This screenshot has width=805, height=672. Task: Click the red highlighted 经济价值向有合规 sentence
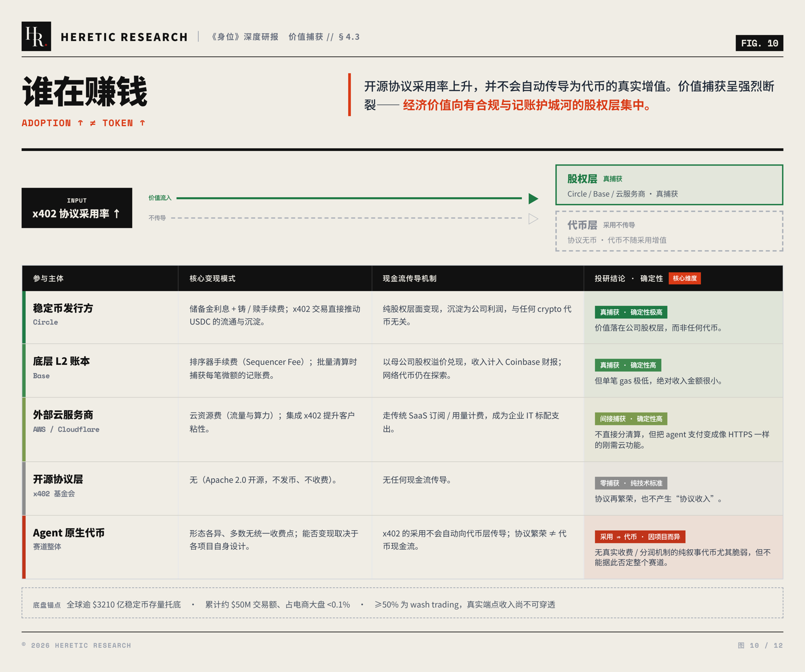click(527, 105)
